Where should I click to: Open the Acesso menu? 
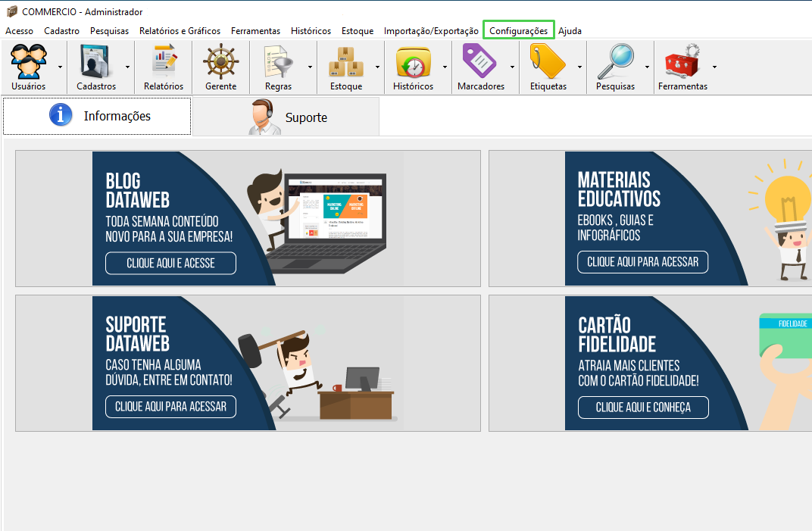pos(19,31)
